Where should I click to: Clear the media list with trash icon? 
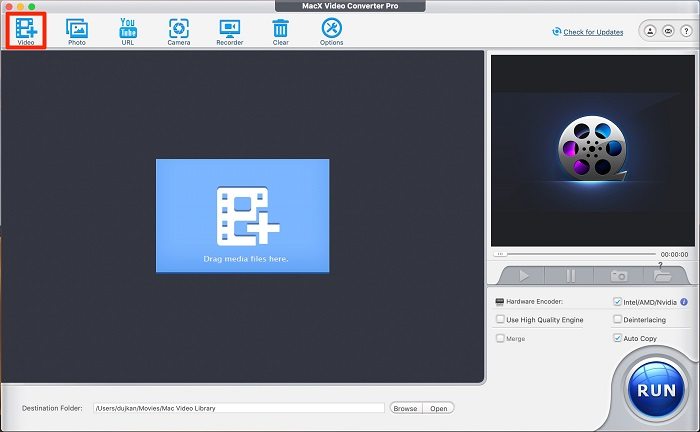[x=280, y=31]
